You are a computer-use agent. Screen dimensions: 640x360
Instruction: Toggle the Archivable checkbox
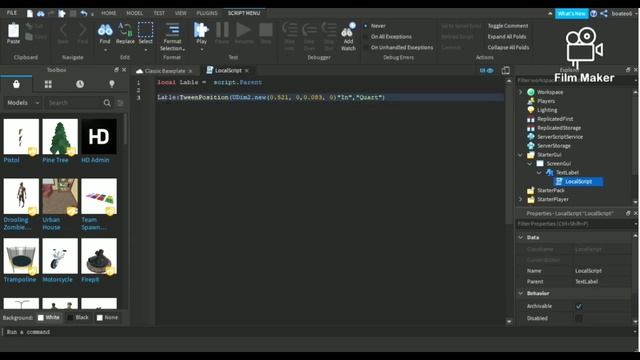(579, 306)
